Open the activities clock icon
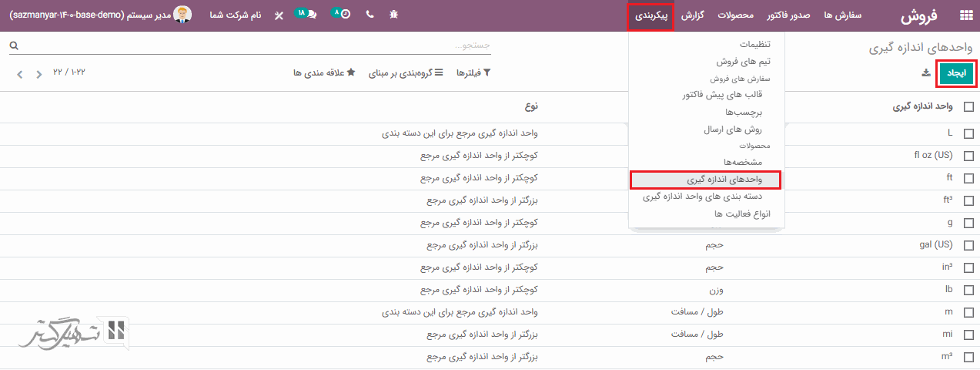 [x=343, y=15]
